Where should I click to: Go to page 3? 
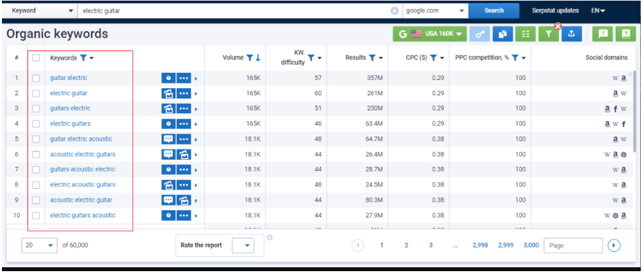pyautogui.click(x=431, y=246)
